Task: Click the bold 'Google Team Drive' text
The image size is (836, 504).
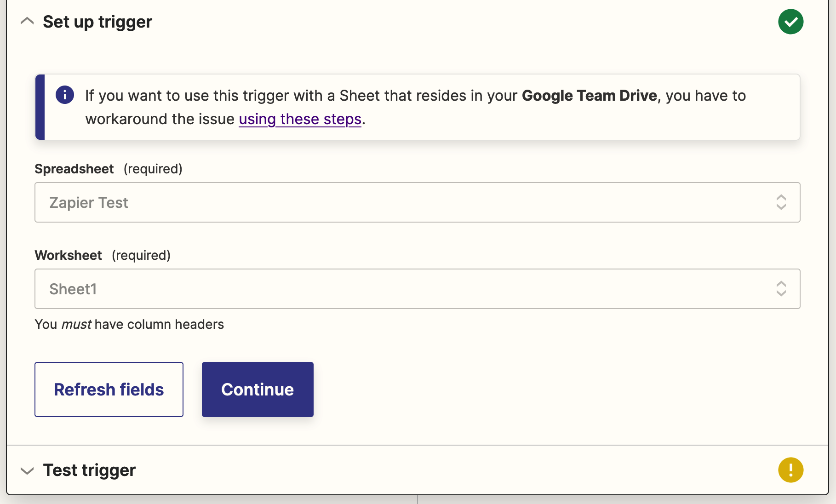Action: [589, 96]
